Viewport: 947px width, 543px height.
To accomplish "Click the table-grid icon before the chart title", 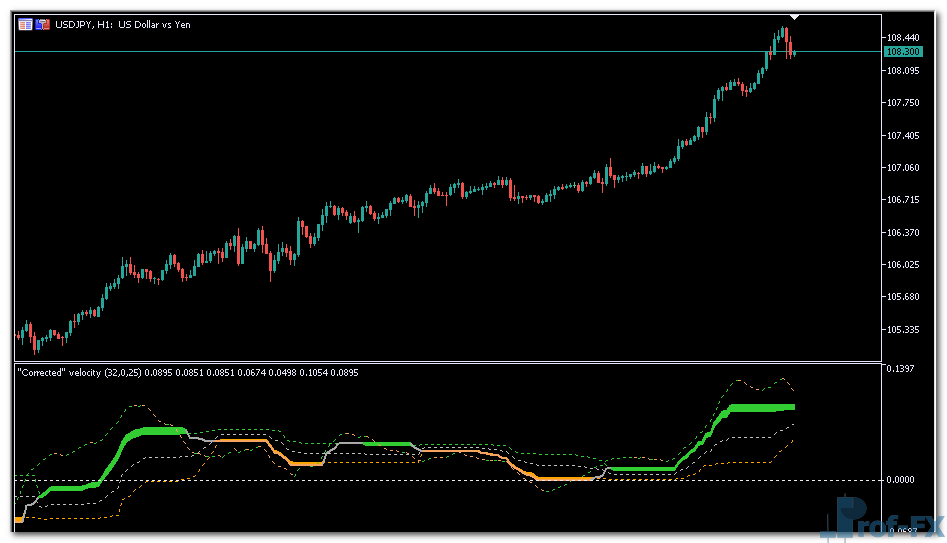I will 25,24.
